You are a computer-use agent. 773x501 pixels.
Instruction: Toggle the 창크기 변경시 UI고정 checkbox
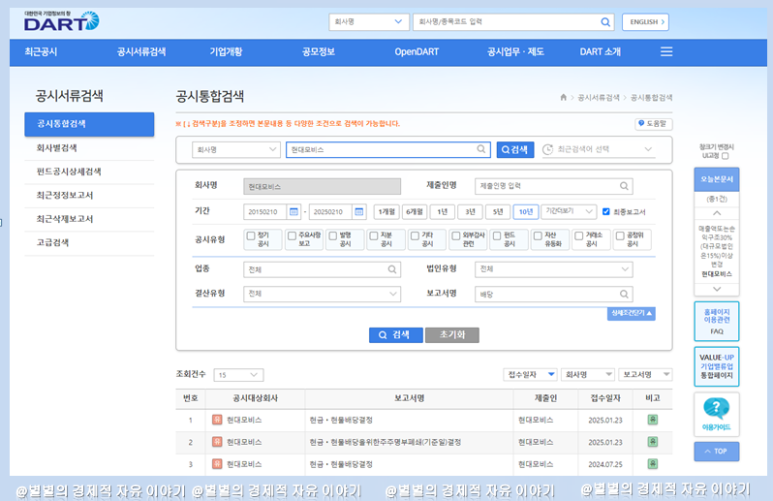725,156
